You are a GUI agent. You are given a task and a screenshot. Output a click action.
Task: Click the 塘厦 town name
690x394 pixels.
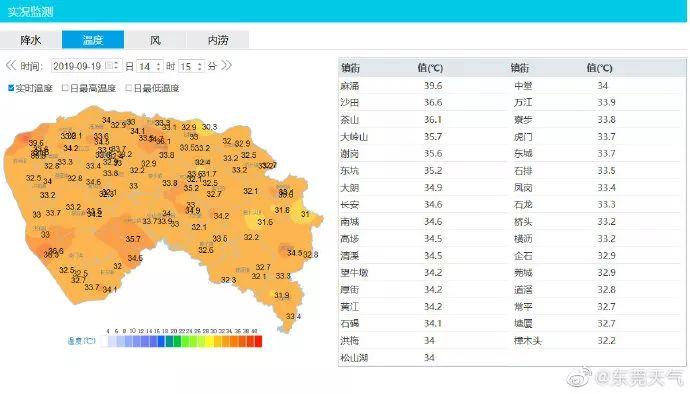[523, 324]
